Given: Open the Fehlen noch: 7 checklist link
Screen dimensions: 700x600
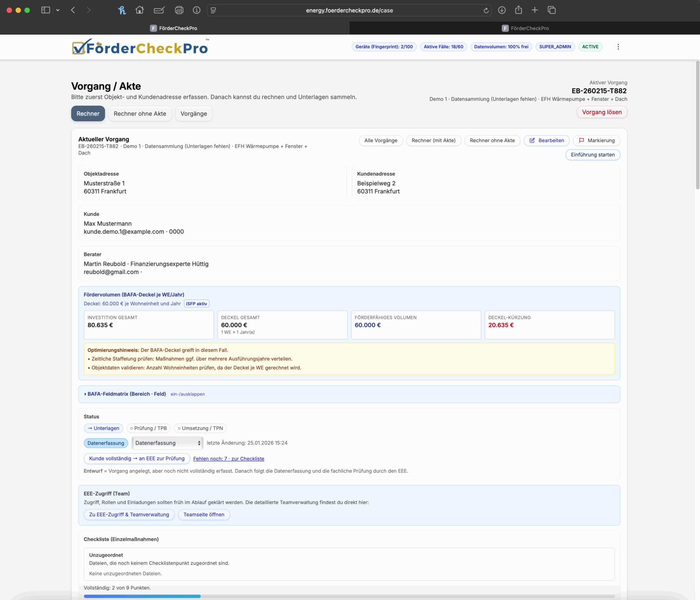Looking at the screenshot, I should coord(228,459).
